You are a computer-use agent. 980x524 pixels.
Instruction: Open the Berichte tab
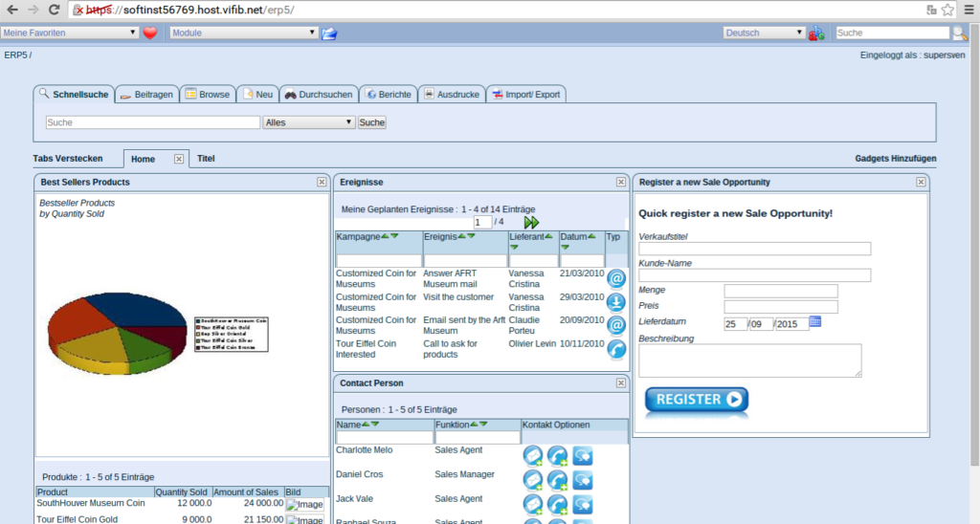tap(388, 95)
